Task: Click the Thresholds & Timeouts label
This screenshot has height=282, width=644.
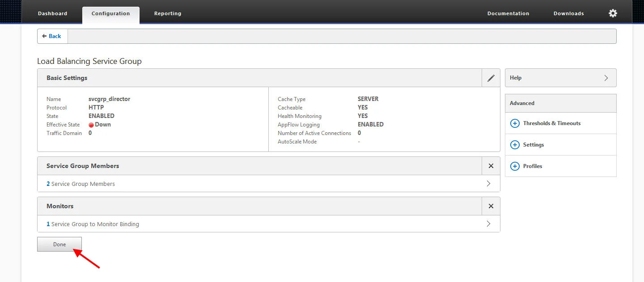Action: click(x=552, y=123)
